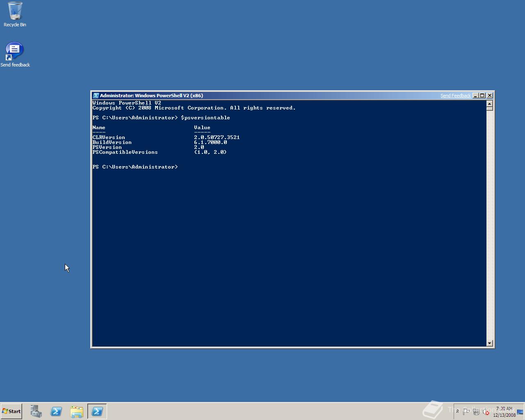Click the BuildVersion row name

point(112,142)
